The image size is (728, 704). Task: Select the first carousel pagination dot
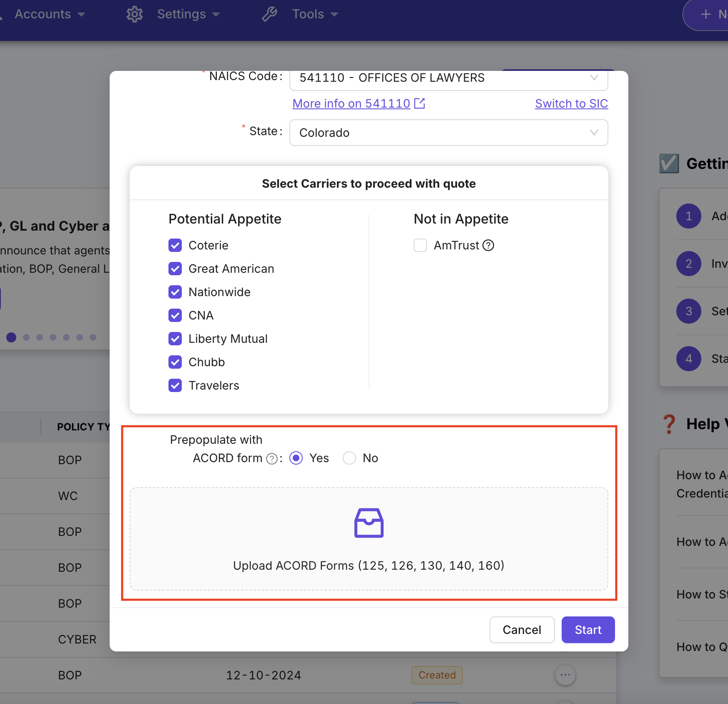tap(11, 337)
